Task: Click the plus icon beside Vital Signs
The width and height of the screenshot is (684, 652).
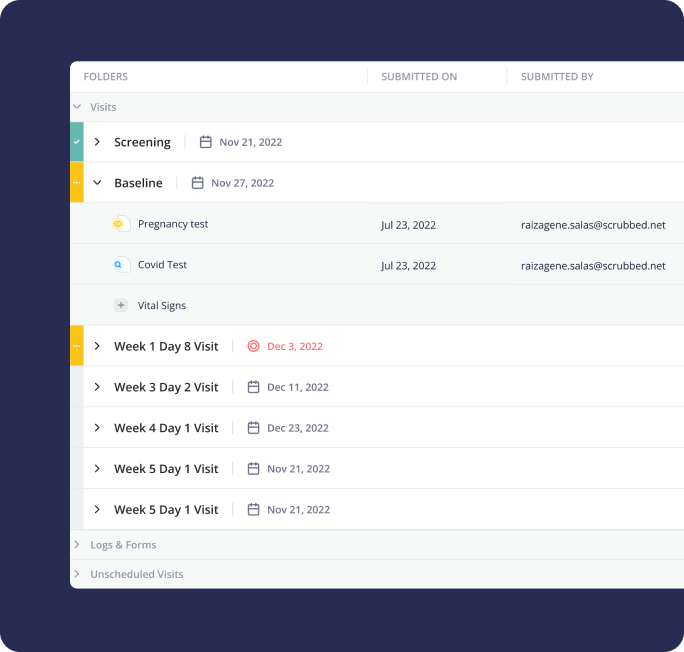Action: (120, 306)
